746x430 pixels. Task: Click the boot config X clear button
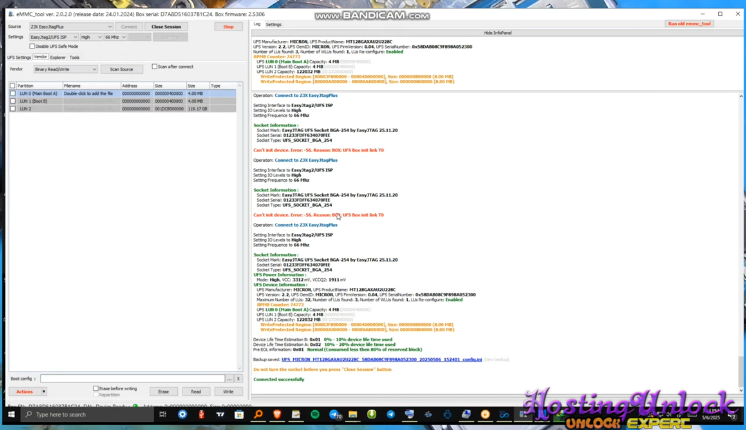pos(238,379)
